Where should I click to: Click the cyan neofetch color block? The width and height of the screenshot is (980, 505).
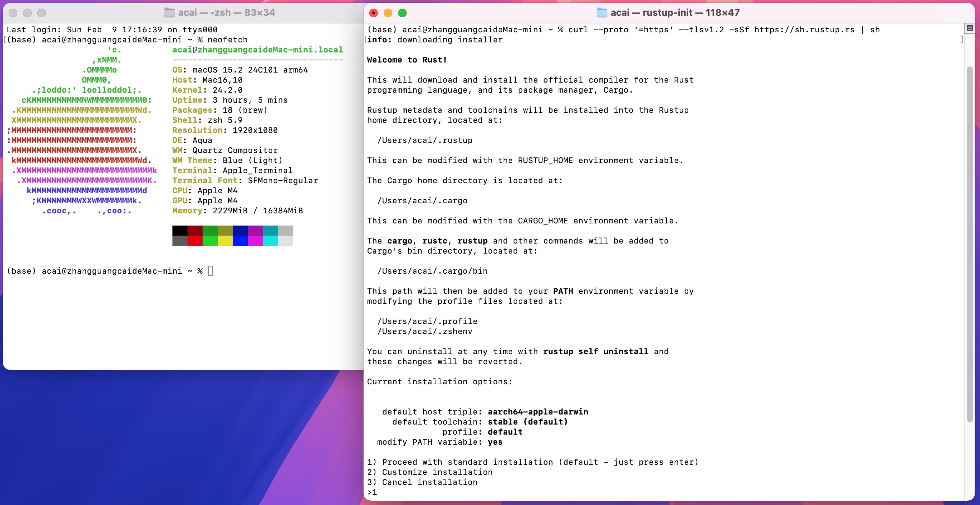tap(270, 240)
